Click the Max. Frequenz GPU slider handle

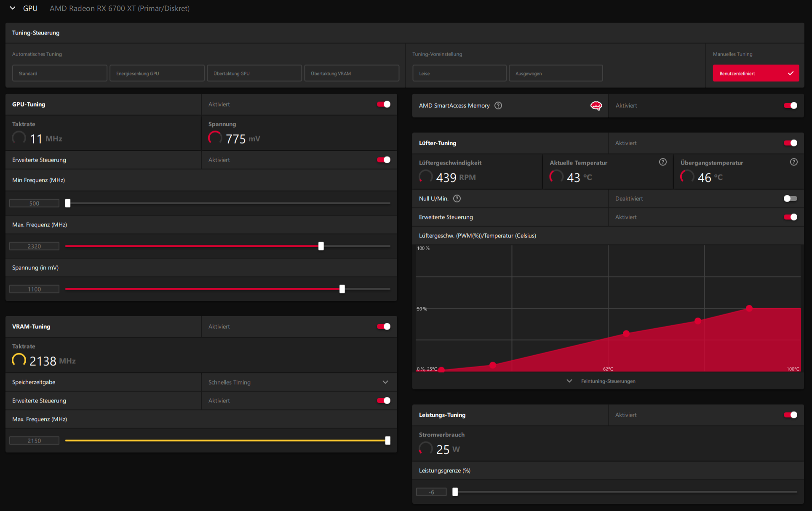pyautogui.click(x=321, y=246)
